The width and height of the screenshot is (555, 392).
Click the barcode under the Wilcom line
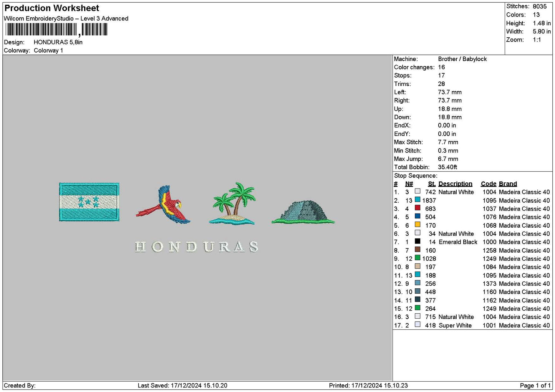tap(56, 30)
